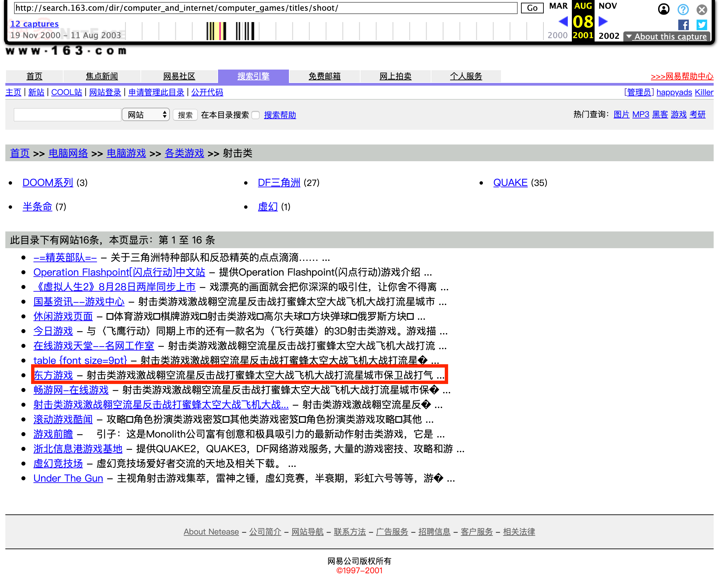
Task: Share this capture on Twitter
Action: coord(701,25)
